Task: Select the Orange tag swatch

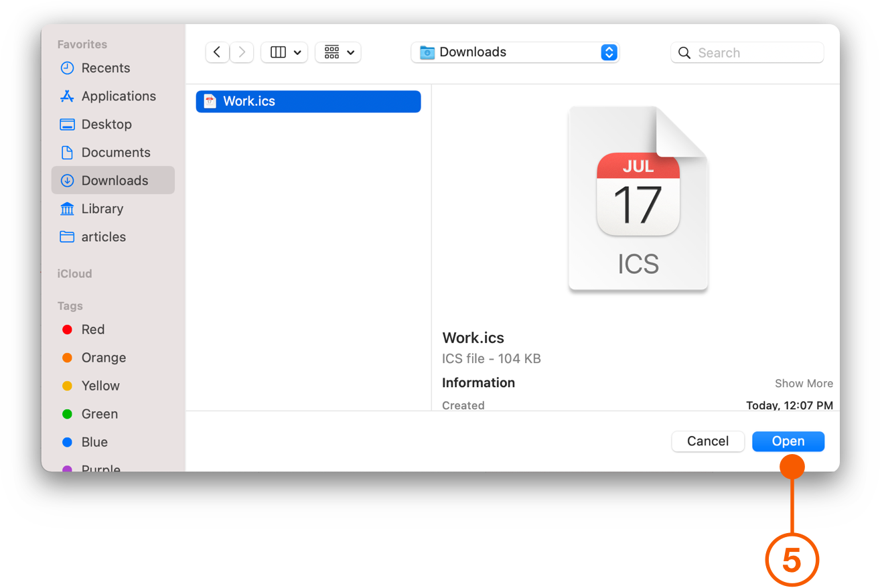Action: pyautogui.click(x=104, y=358)
